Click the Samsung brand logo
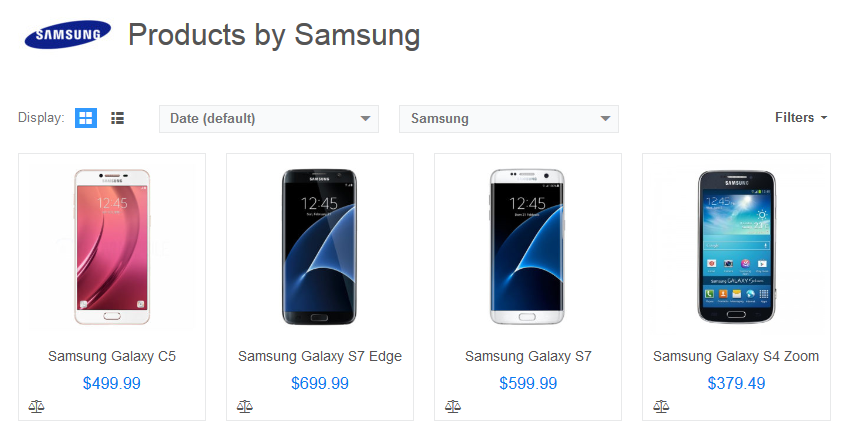 (67, 37)
